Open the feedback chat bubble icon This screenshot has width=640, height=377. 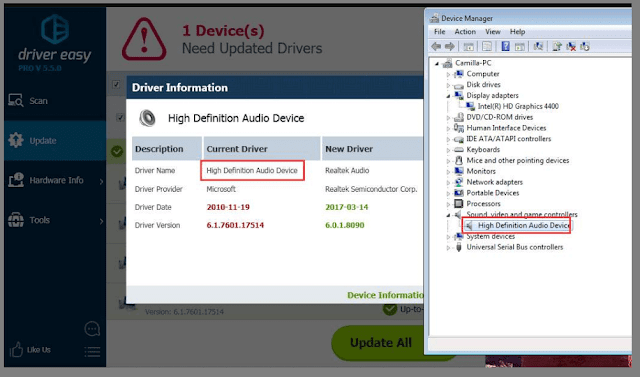coord(92,328)
